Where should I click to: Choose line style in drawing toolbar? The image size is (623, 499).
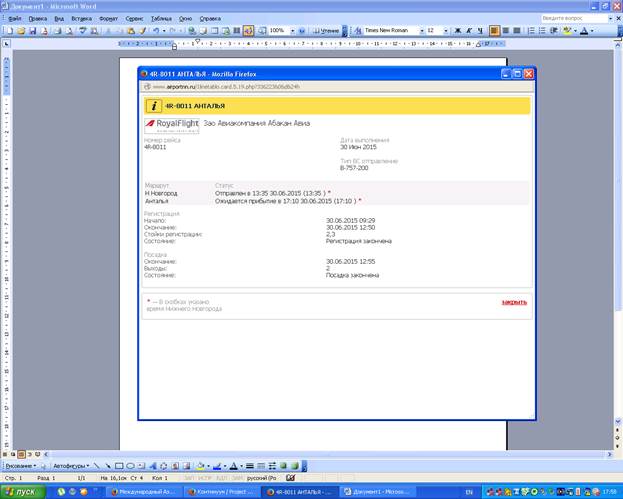250,466
